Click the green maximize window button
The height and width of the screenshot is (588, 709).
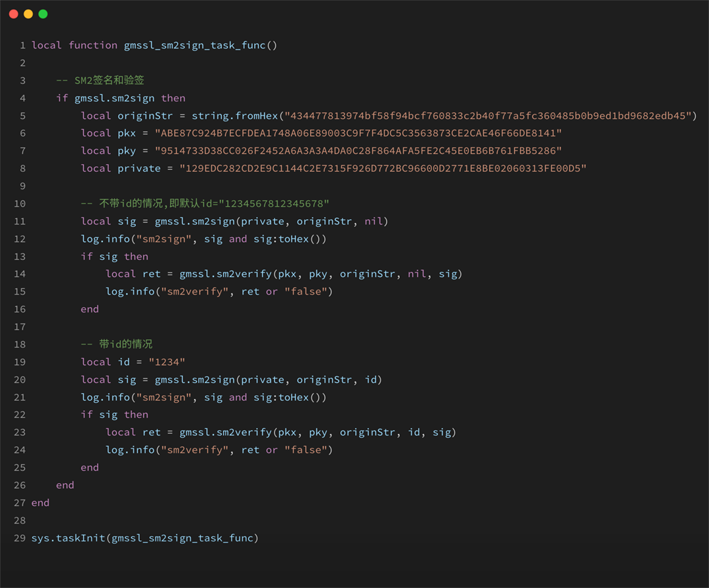coord(43,14)
